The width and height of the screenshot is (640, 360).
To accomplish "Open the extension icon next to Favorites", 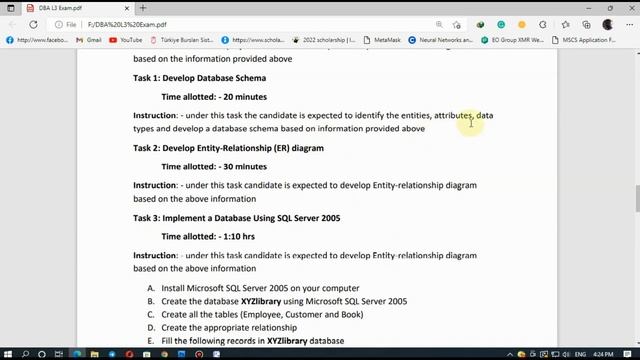I will click(x=543, y=24).
